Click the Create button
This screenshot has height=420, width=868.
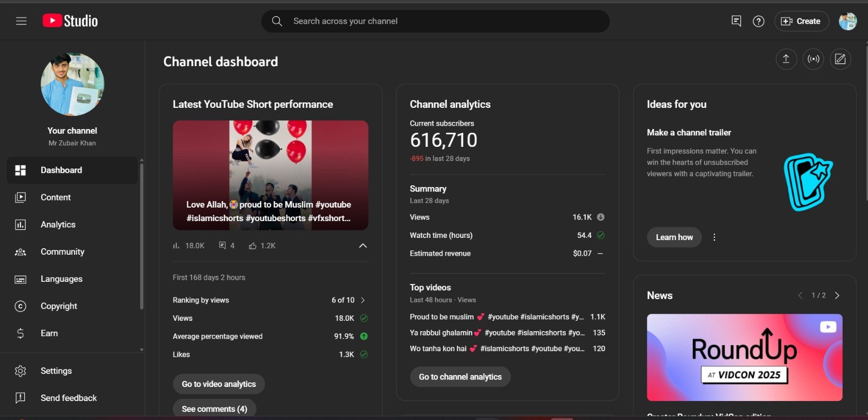(801, 21)
